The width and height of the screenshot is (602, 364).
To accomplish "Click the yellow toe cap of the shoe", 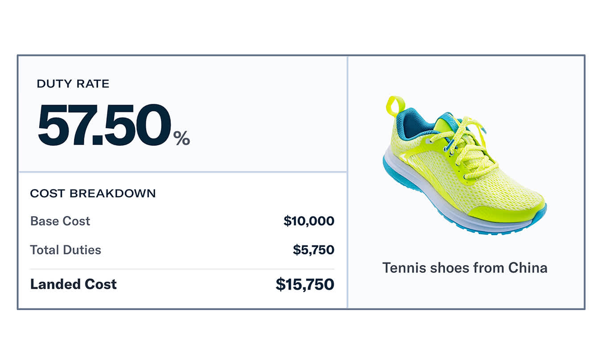I will [513, 209].
